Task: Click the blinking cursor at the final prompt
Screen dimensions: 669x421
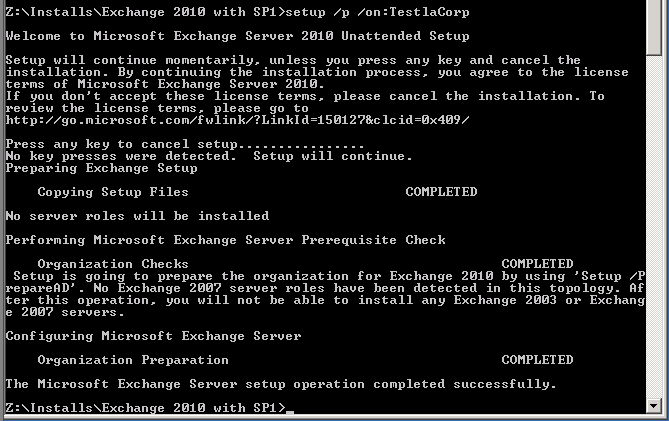Action: (x=290, y=412)
